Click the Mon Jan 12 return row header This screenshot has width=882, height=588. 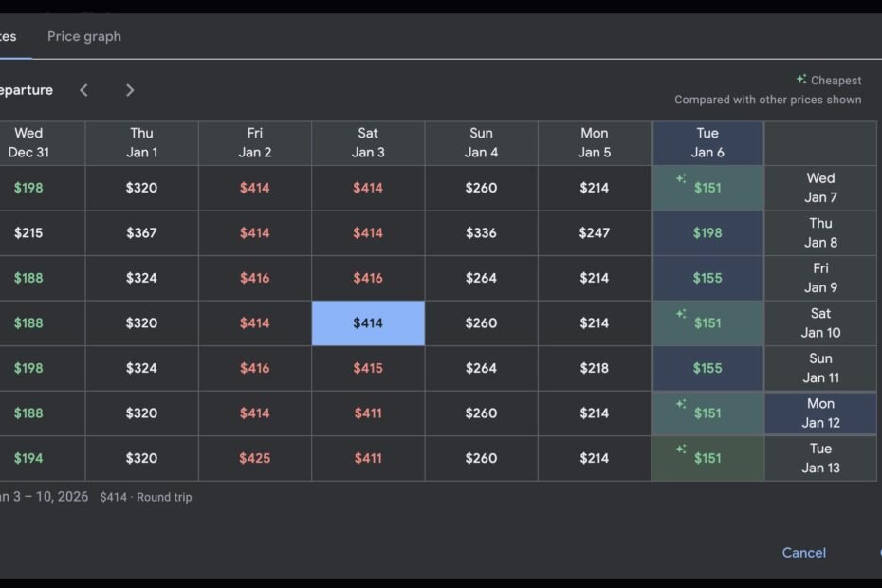pos(820,413)
